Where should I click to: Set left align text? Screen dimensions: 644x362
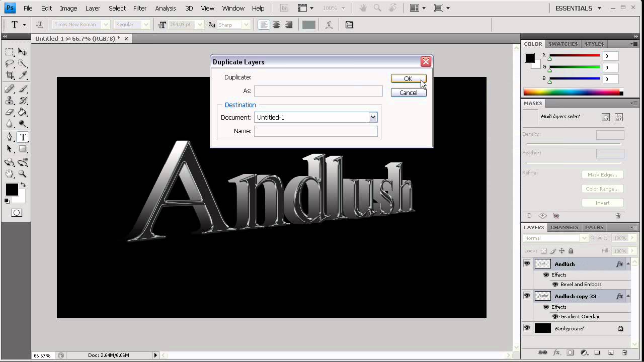tap(264, 25)
